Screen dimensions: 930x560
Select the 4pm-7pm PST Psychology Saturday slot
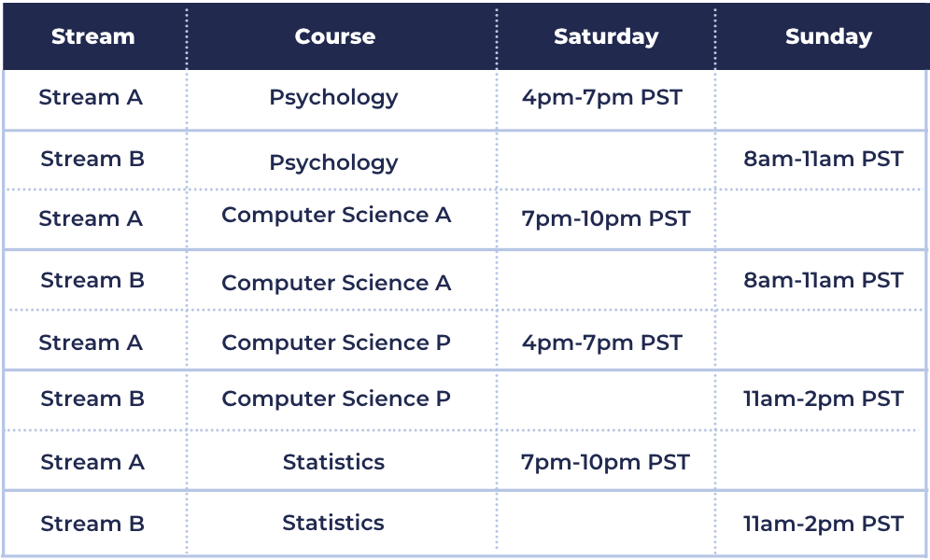(x=602, y=98)
